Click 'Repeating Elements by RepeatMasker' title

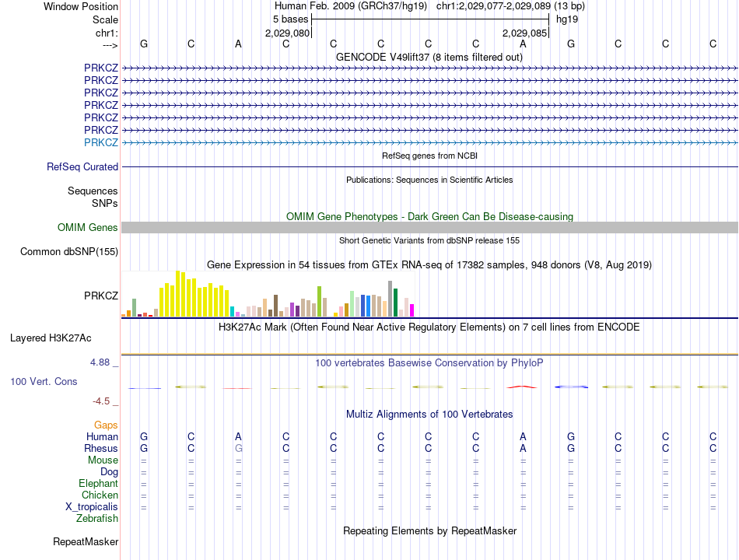tap(430, 530)
